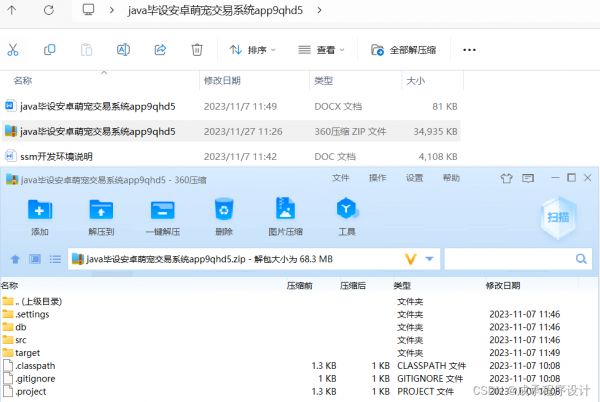Click 全部解压缩 extract all button

(404, 50)
